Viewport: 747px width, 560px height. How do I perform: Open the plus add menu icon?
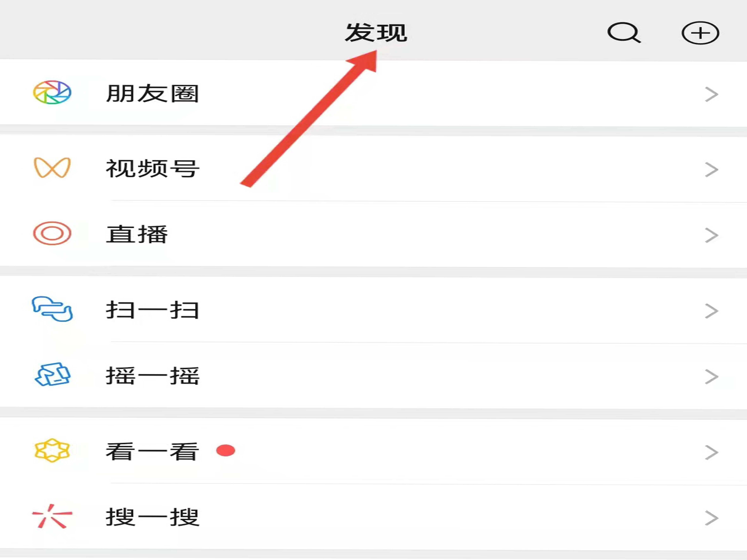tap(700, 33)
